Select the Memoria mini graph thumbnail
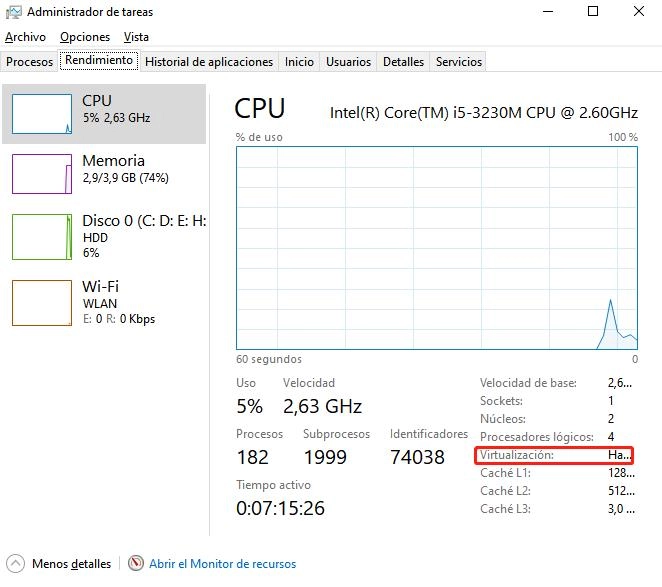 click(x=42, y=174)
